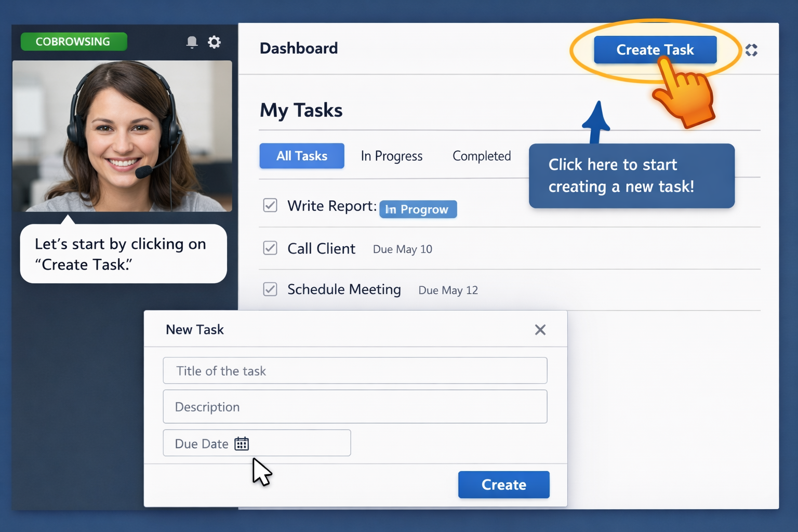Viewport: 798px width, 532px height.
Task: Open notifications bell in cobrowsing panel
Action: (x=192, y=42)
